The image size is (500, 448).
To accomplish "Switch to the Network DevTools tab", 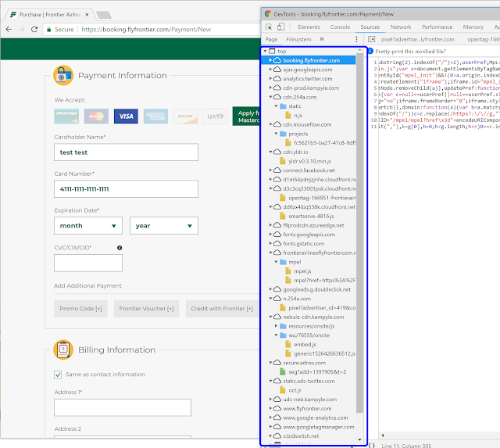I will coord(401,27).
